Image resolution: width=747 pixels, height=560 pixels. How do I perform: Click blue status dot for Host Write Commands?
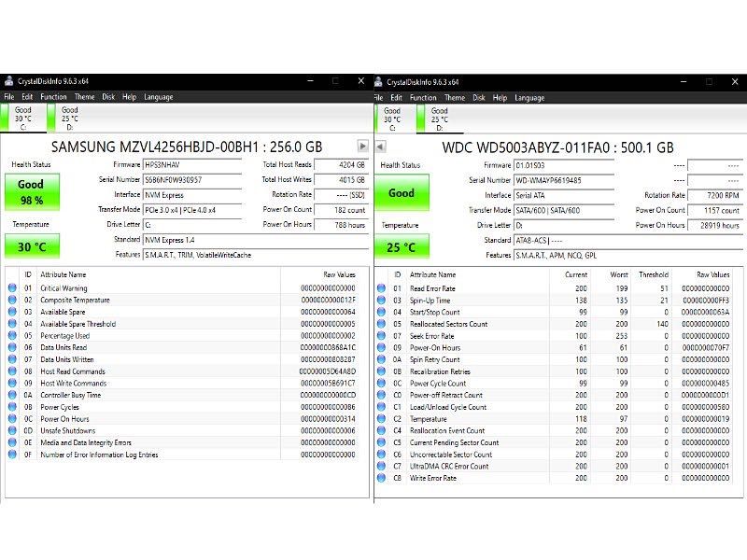pos(12,383)
